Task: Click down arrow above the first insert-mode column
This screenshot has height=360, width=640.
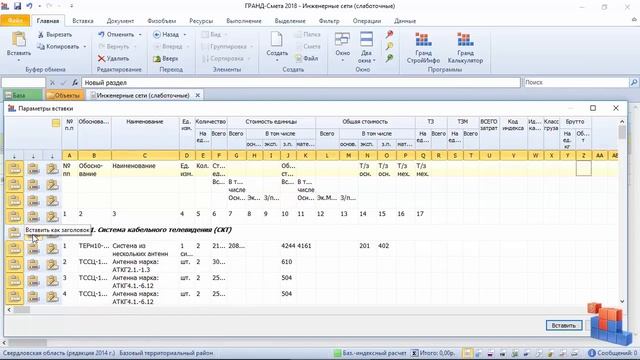Action: point(14,156)
